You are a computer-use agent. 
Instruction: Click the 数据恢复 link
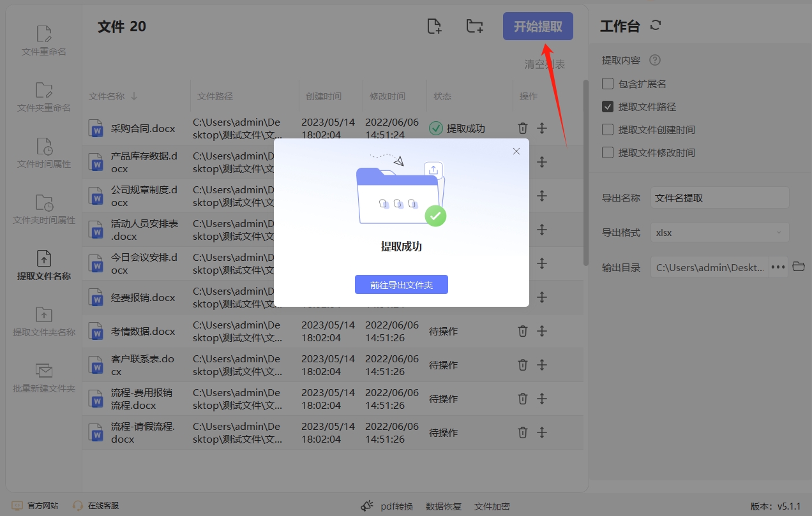click(444, 506)
